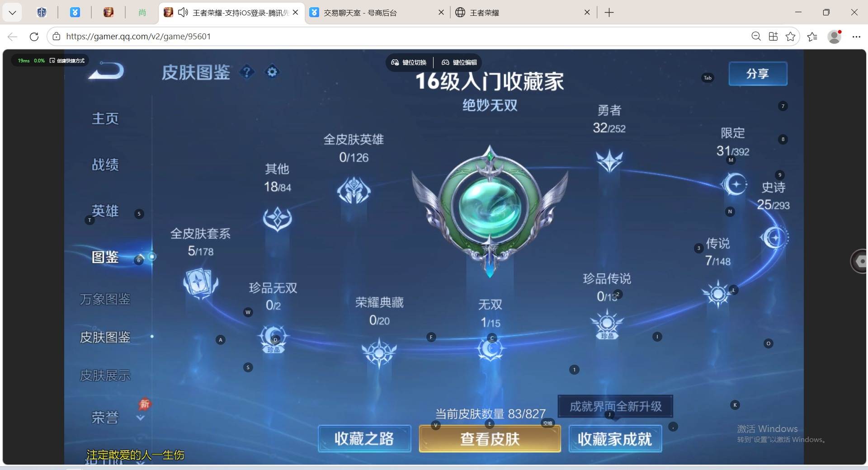Click the 收藏之路 button
The height and width of the screenshot is (470, 868).
point(364,439)
